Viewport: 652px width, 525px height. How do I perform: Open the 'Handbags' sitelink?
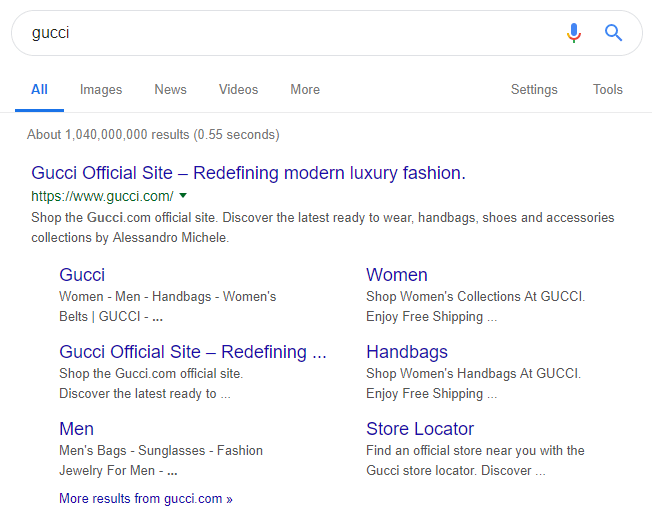407,352
